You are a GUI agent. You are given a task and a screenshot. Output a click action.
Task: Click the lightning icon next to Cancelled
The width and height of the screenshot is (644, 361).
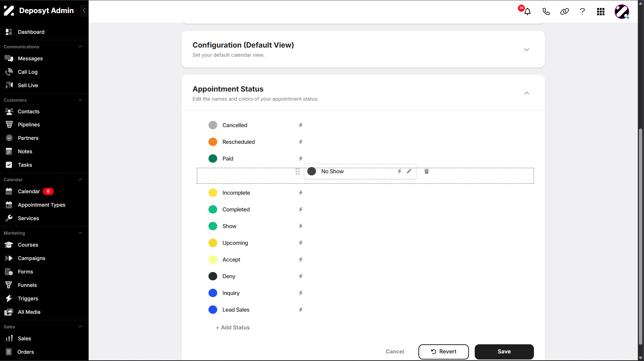point(301,125)
